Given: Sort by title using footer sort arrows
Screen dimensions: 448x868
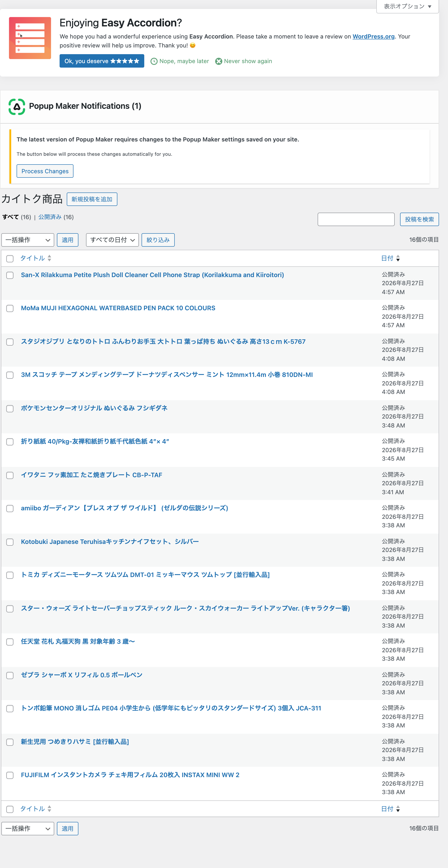Looking at the screenshot, I should point(50,809).
